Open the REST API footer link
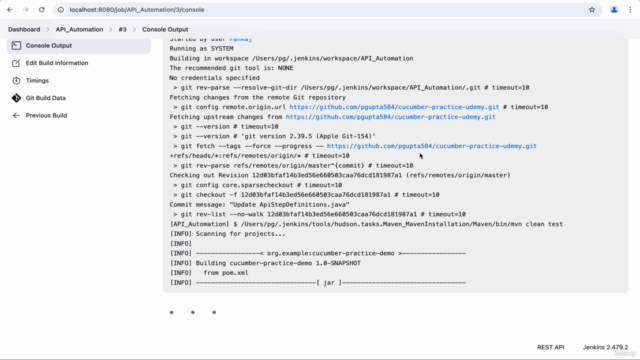Viewport: 640px width, 360px height. (551, 347)
